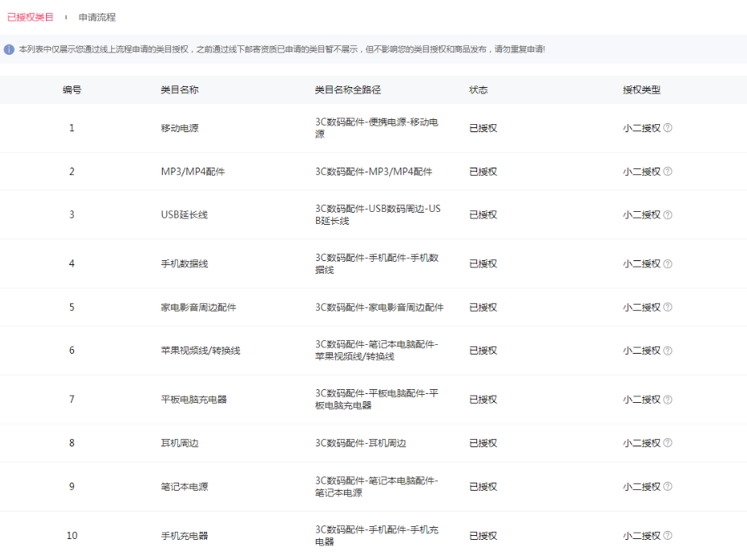This screenshot has width=747, height=560.
Task: Click help icon in 耳机周边 row
Action: (667, 443)
